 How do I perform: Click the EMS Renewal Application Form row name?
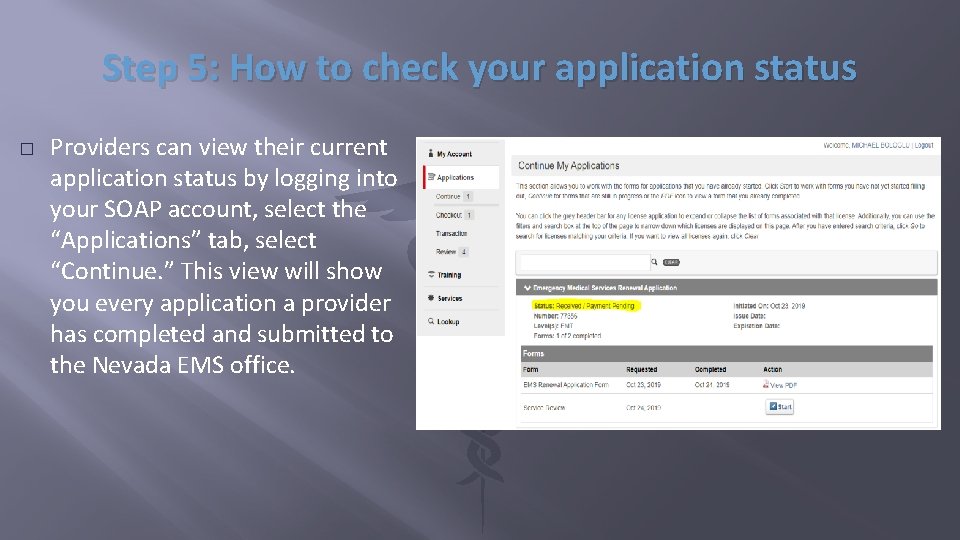(566, 385)
